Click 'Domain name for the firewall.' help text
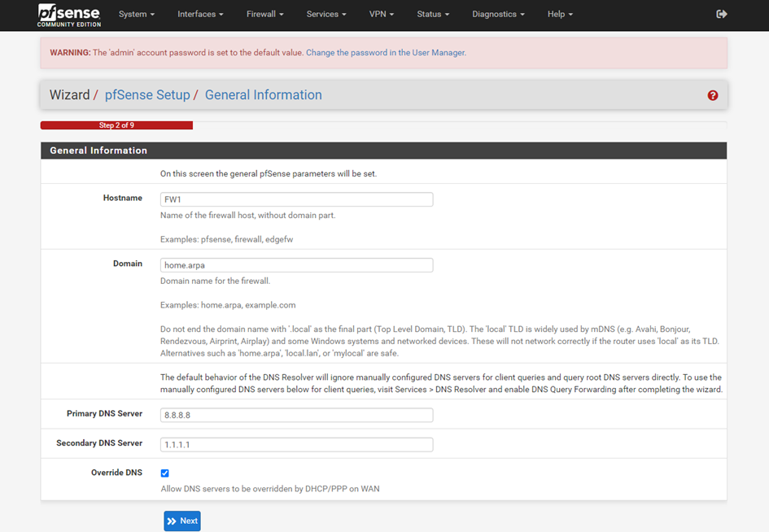 coord(216,281)
